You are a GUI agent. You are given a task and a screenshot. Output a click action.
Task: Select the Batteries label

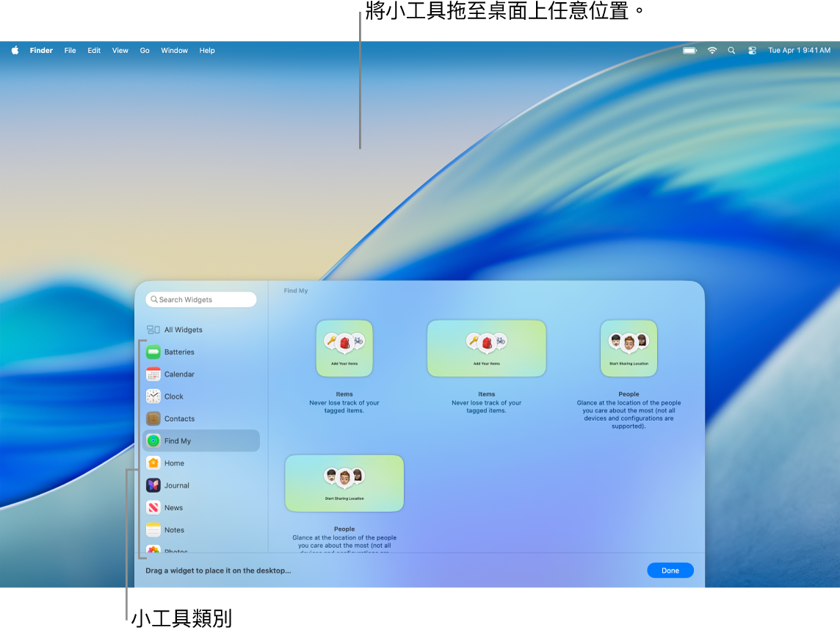coord(179,352)
